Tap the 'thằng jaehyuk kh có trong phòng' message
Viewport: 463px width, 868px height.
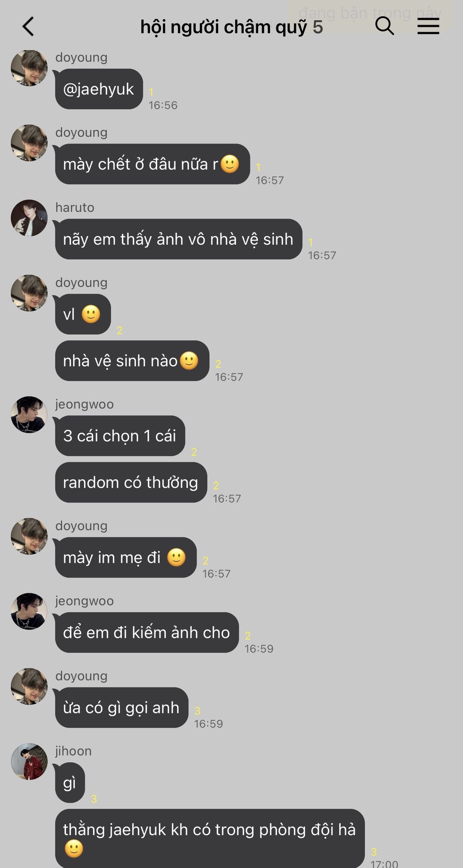point(210,838)
